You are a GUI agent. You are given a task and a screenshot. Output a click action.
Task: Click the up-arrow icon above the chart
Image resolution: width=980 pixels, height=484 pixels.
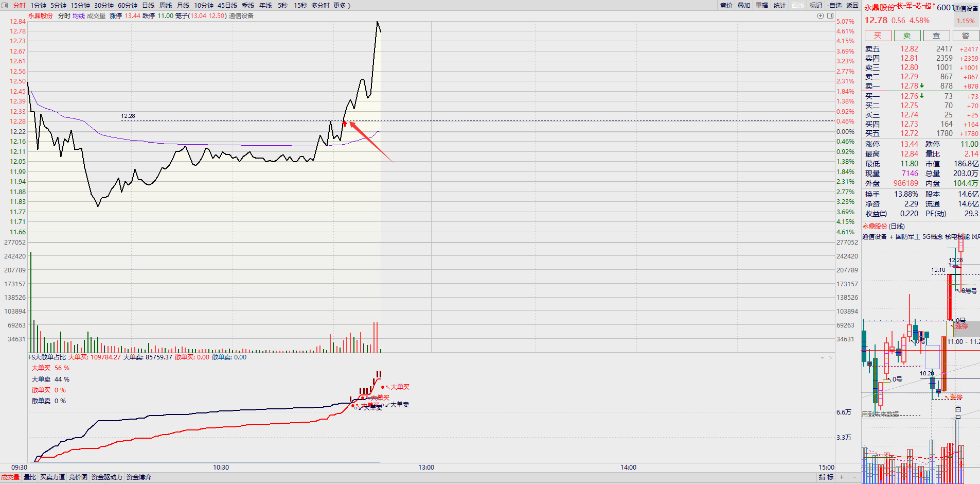coord(821,16)
